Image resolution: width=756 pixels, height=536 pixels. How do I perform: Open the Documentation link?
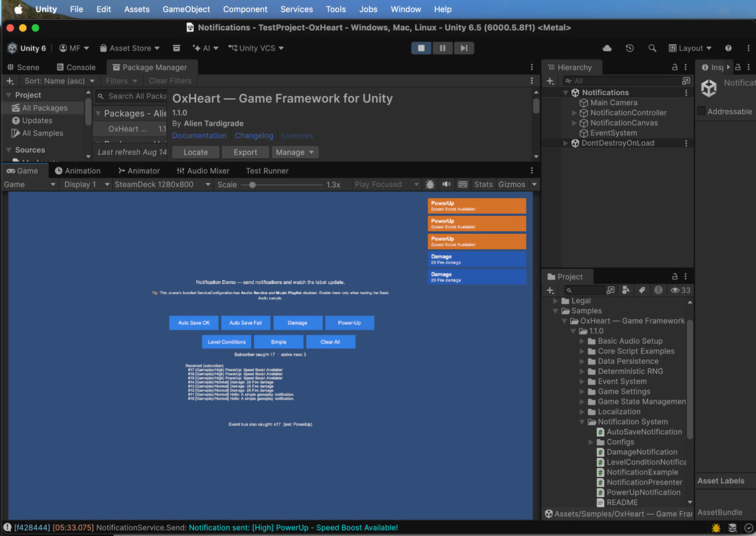(x=199, y=135)
